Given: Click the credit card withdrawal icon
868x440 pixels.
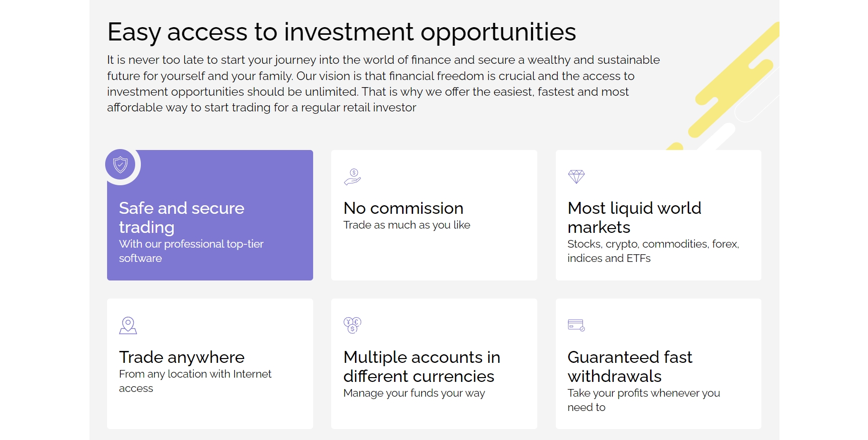Looking at the screenshot, I should click(576, 325).
